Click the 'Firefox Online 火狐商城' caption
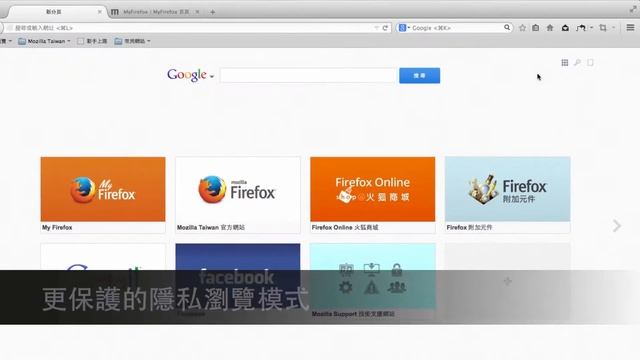Screen dimensions: 640x360 point(345,227)
